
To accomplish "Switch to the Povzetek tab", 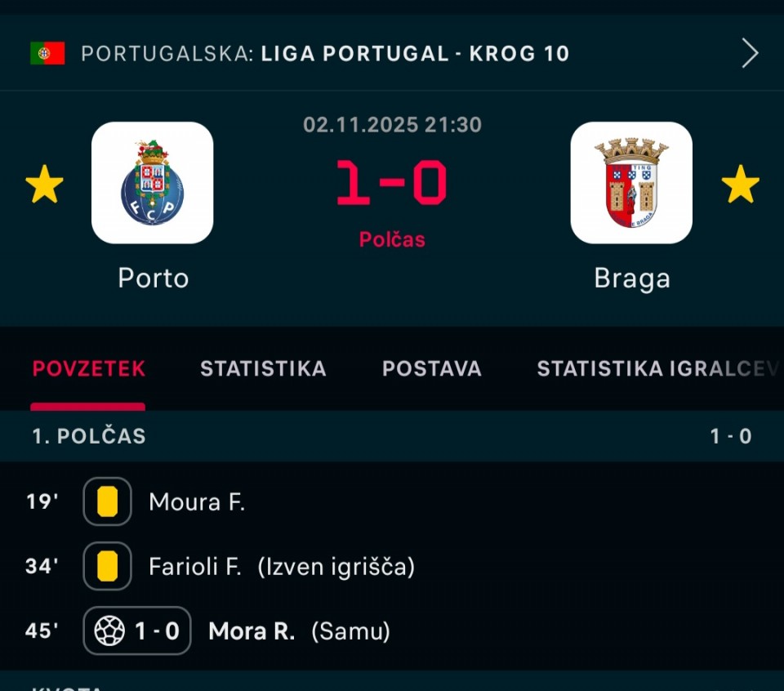I will pos(88,369).
